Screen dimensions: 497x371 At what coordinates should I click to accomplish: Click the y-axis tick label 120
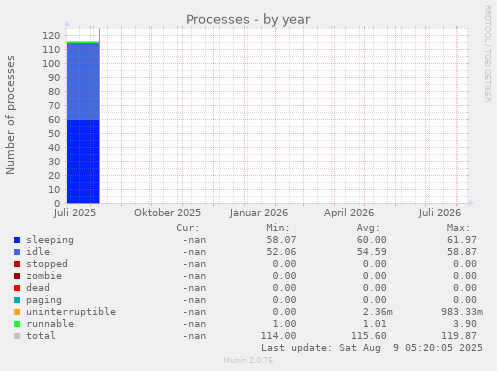click(x=51, y=36)
